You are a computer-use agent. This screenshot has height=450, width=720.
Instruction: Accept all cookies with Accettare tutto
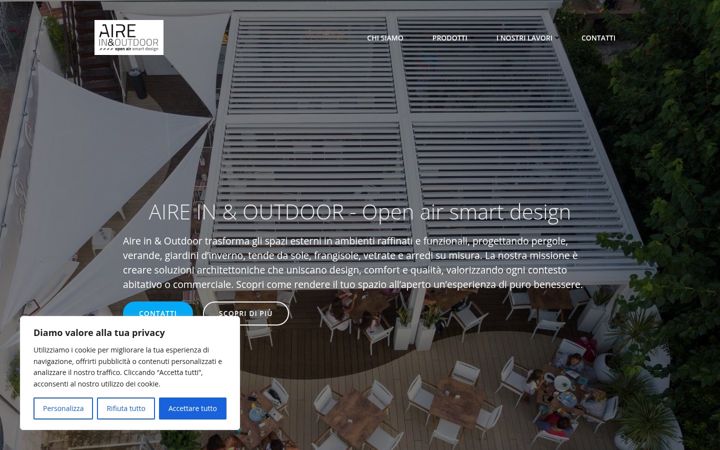point(192,408)
